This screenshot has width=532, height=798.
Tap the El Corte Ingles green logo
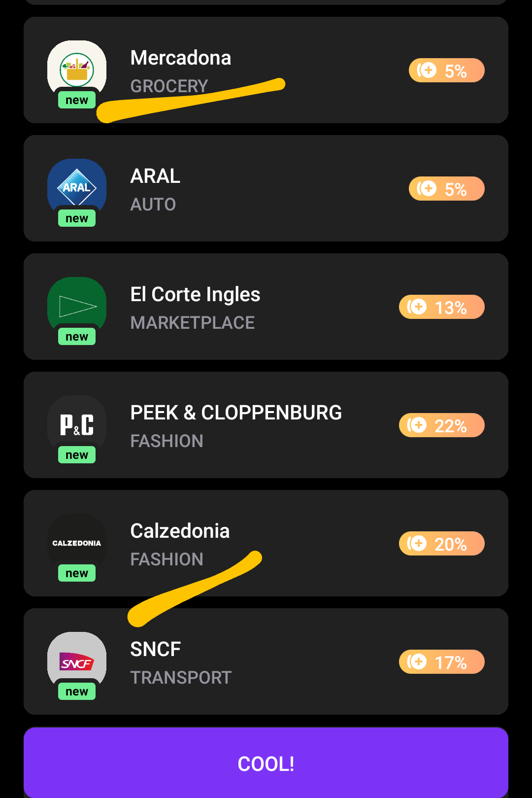tap(77, 305)
